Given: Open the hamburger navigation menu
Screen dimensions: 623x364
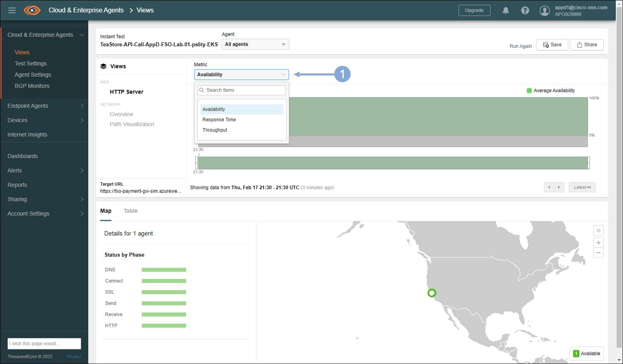Looking at the screenshot, I should tap(12, 10).
